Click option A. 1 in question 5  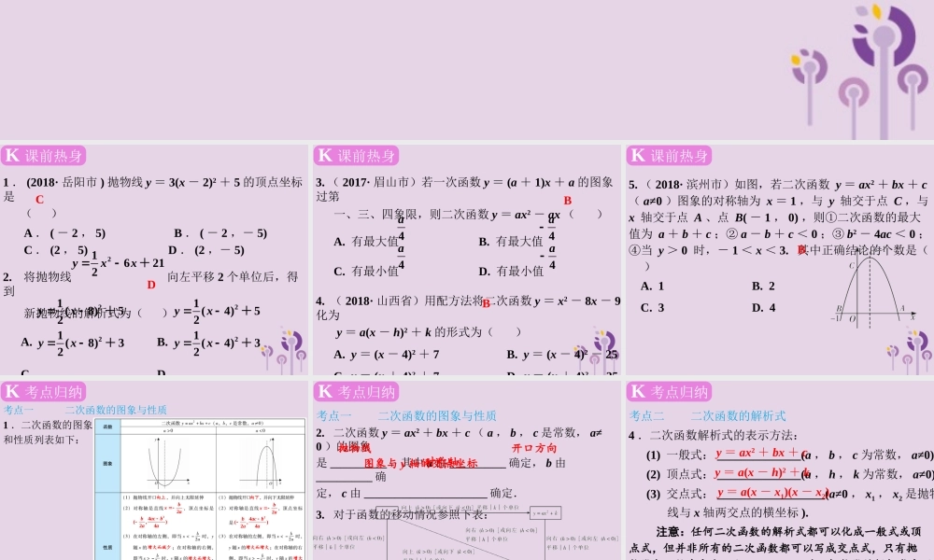click(652, 287)
